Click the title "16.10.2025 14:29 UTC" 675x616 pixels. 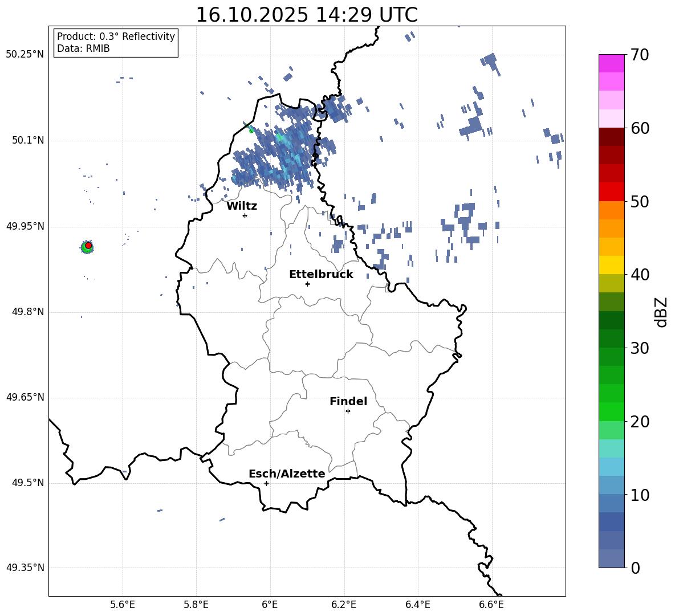pyautogui.click(x=307, y=15)
